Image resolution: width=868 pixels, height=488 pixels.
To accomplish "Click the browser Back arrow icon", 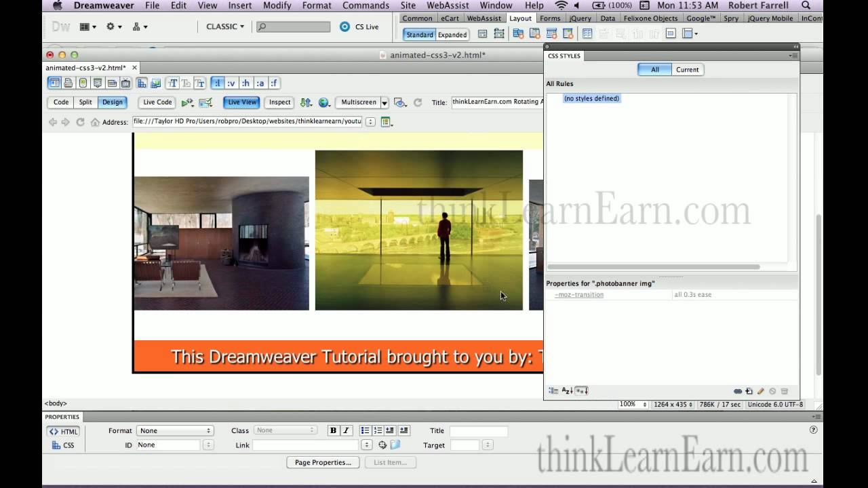I will pos(52,122).
